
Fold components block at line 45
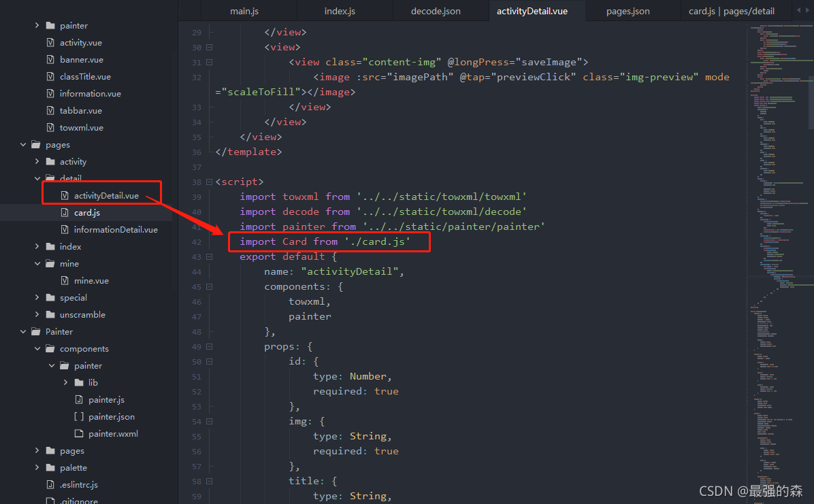pos(209,287)
